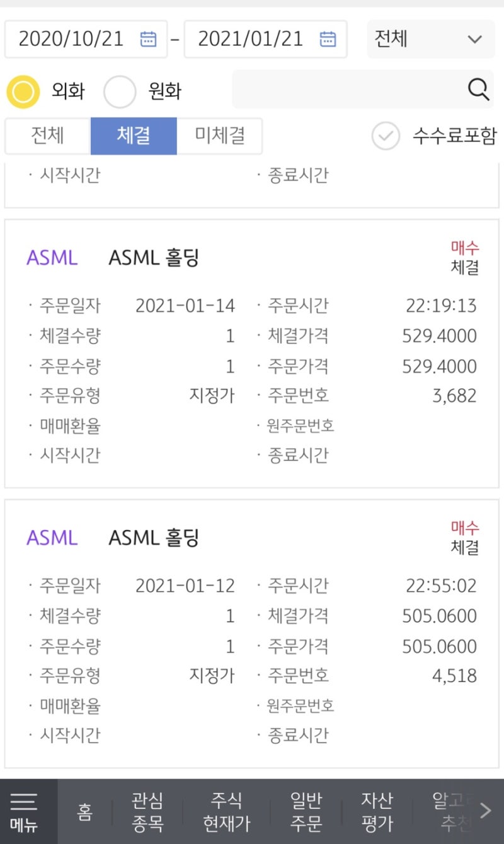504x844 pixels.
Task: Toggle the 수수료포함 checkbox
Action: [386, 136]
